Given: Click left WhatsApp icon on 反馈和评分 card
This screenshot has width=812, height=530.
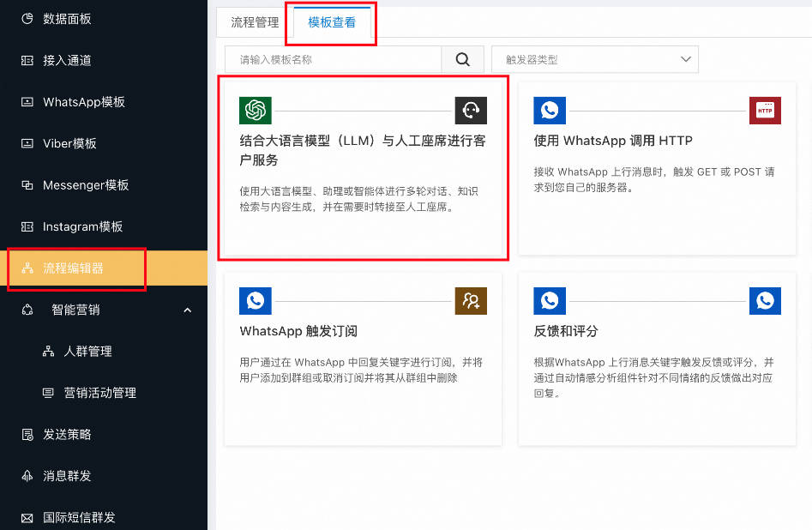Looking at the screenshot, I should (550, 301).
